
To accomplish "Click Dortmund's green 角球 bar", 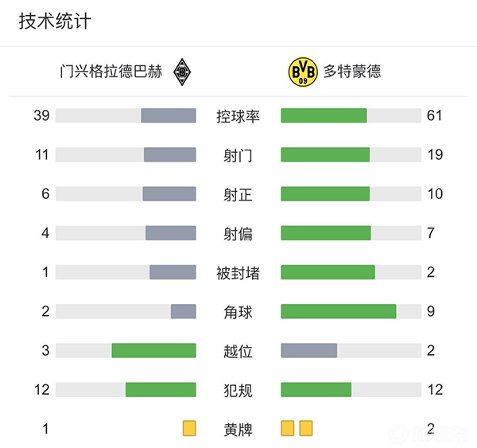I will pos(339,311).
